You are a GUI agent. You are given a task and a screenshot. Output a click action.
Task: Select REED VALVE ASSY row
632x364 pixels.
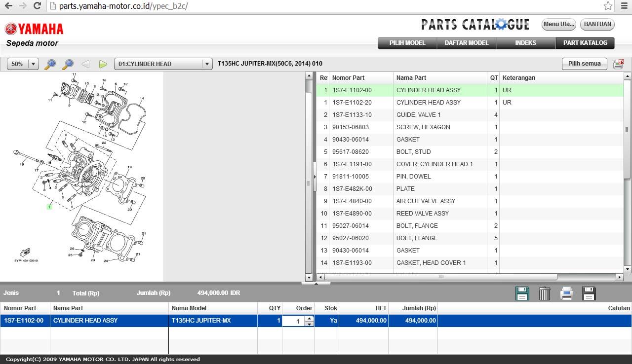click(x=470, y=214)
